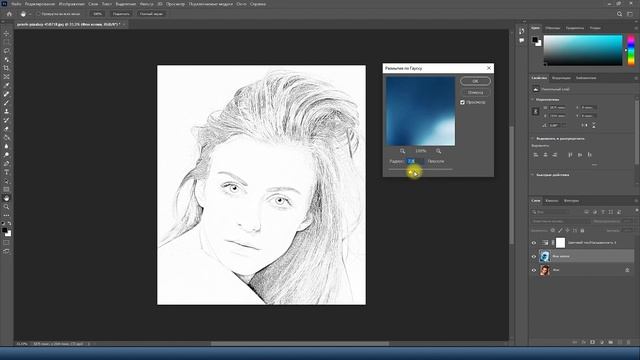This screenshot has width=640, height=360.
Task: Click OK in Gaussian Blur dialog
Action: 475,81
